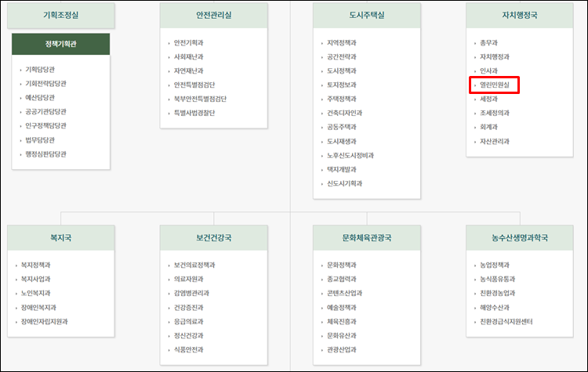
Task: Open the 복지사업과 link
Action: pyautogui.click(x=35, y=279)
